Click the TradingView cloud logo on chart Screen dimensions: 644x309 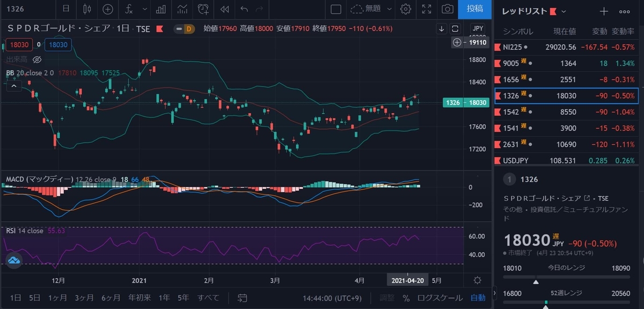coord(14,261)
